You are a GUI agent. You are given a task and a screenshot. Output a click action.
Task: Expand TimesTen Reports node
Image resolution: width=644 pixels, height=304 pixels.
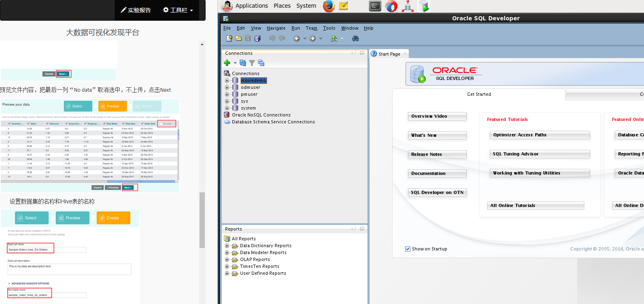click(x=227, y=266)
